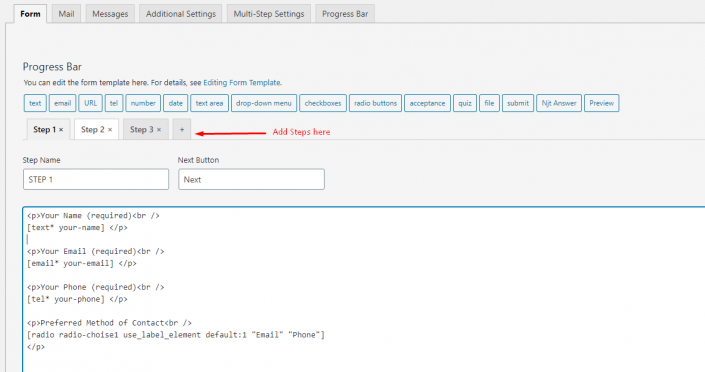Click the '[radio radio-choise1' code line
705x372 pixels.
pyautogui.click(x=176, y=335)
